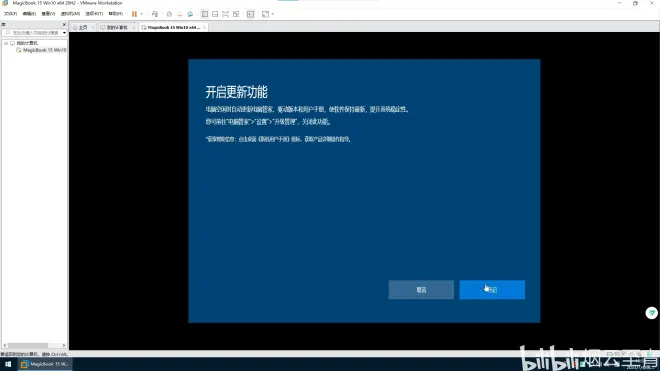This screenshot has height=371, width=660.
Task: Open the 文件(F) File menu
Action: (x=10, y=14)
